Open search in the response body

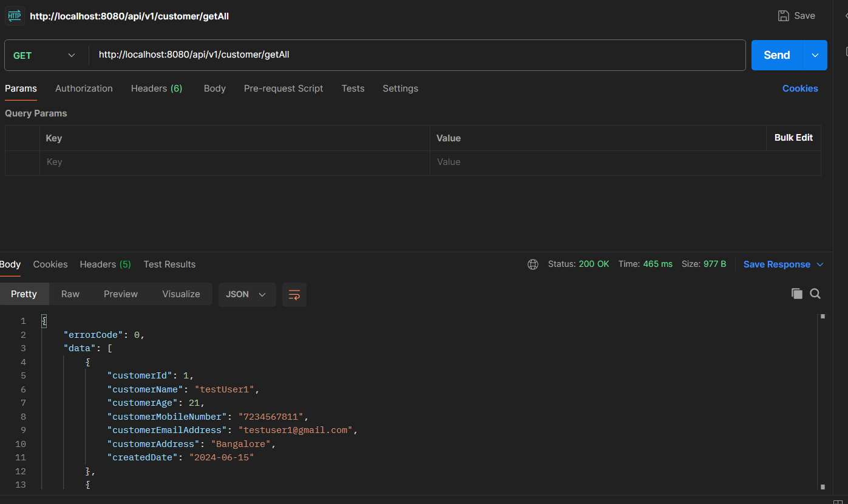(815, 294)
